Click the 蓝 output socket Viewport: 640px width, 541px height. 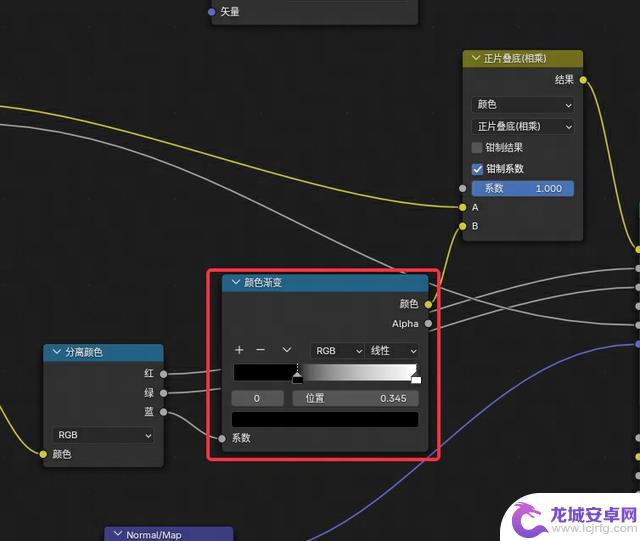click(163, 412)
